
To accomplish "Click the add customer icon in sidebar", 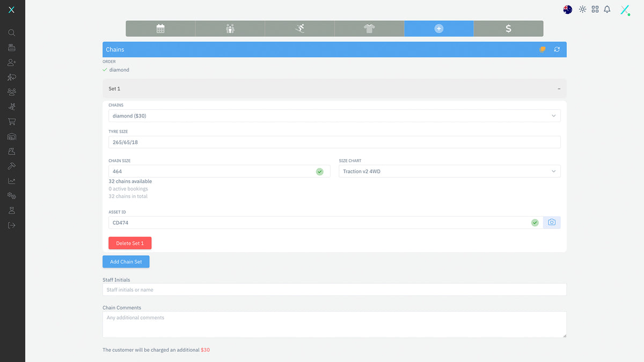I will click(x=12, y=63).
